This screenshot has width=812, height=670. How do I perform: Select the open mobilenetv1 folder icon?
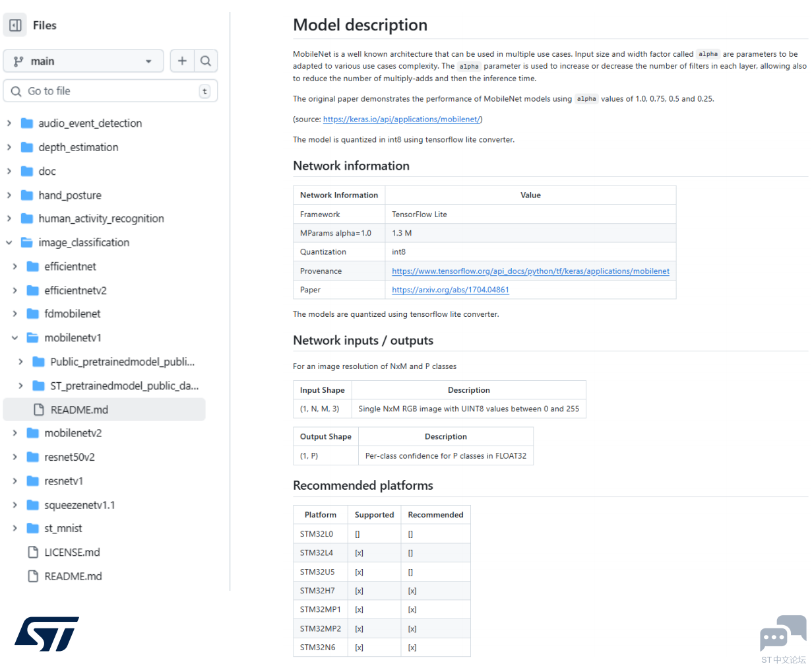(x=33, y=337)
